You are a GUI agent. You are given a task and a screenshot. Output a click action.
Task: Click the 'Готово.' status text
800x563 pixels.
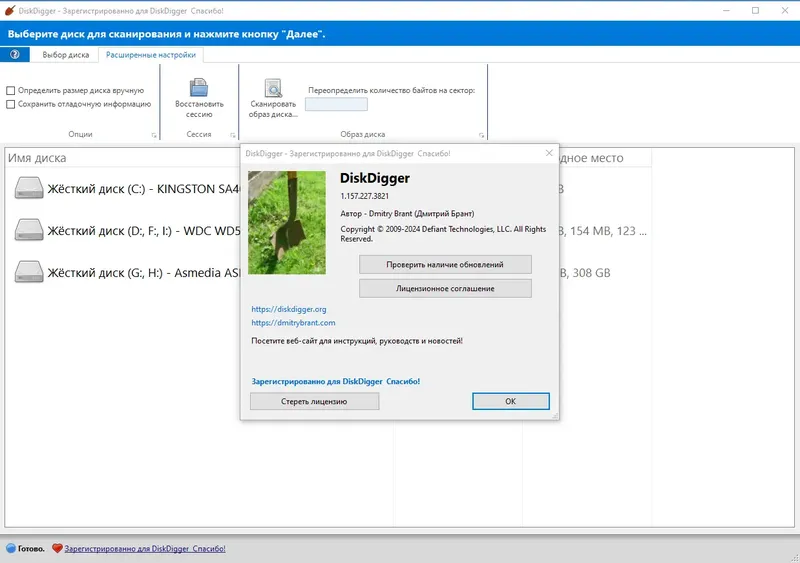31,549
